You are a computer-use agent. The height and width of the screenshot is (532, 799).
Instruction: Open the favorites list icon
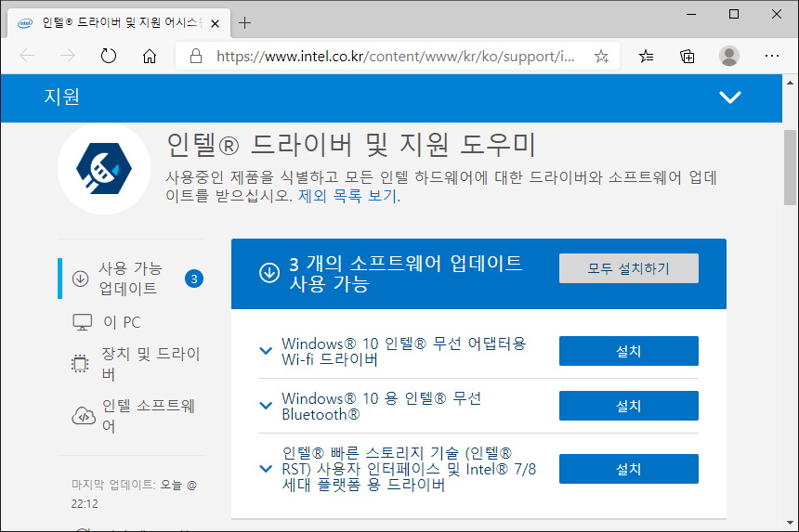click(646, 56)
